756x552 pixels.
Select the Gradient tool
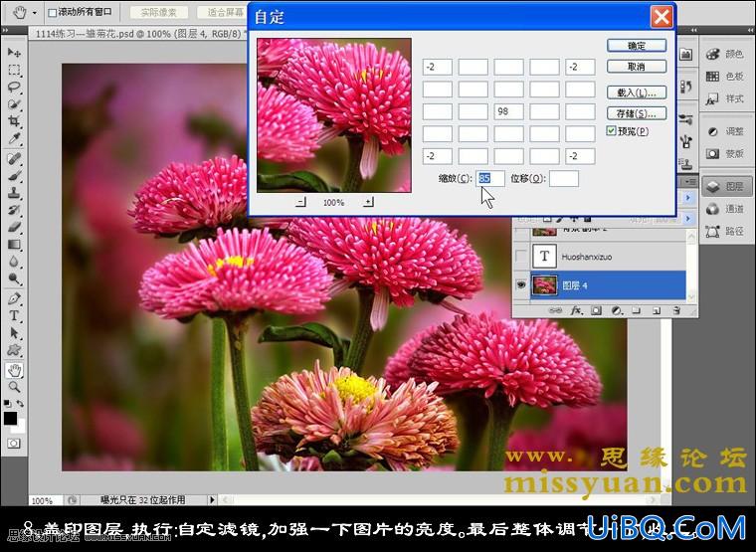[14, 245]
